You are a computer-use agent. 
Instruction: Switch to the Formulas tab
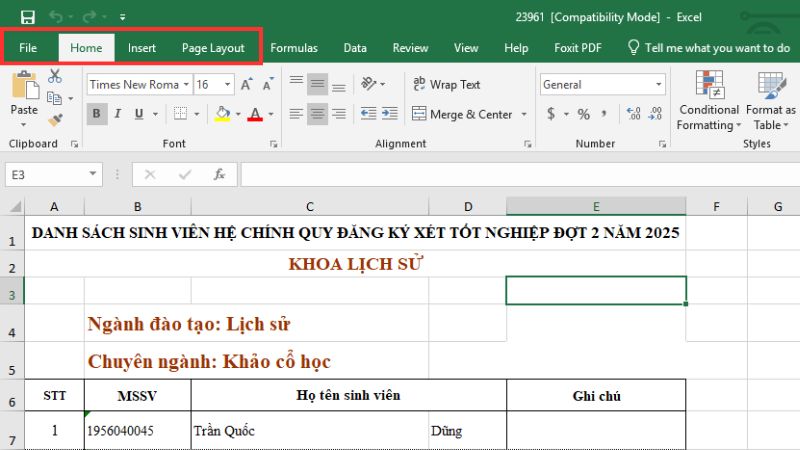(x=294, y=48)
